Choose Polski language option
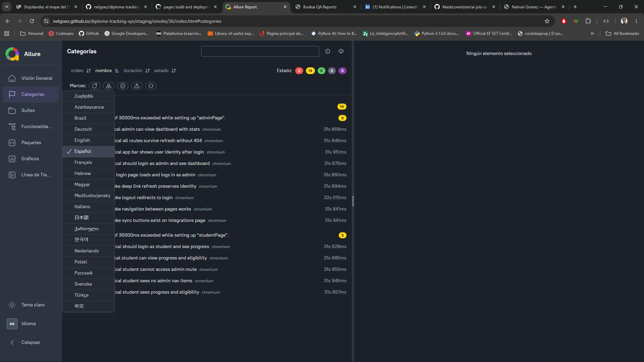This screenshot has width=644, height=362. point(89,262)
